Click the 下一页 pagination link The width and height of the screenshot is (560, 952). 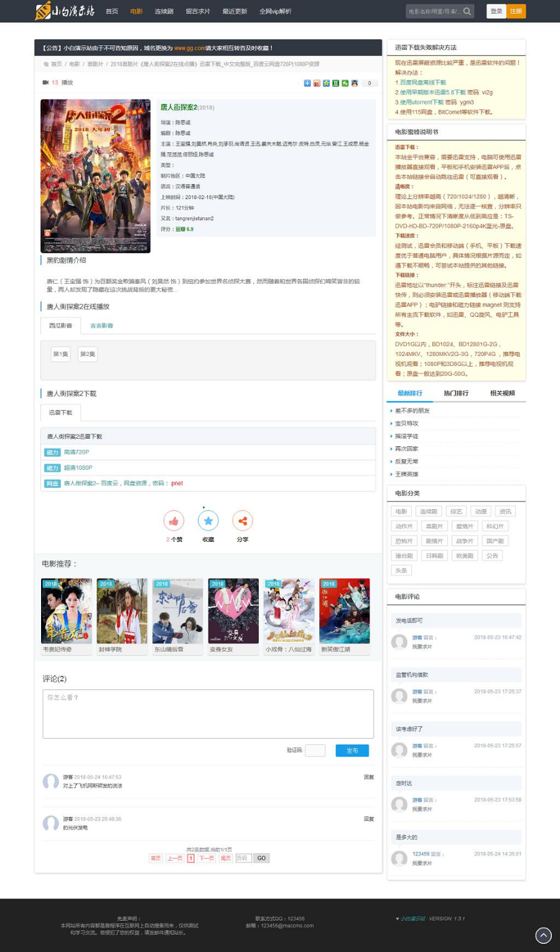(207, 858)
